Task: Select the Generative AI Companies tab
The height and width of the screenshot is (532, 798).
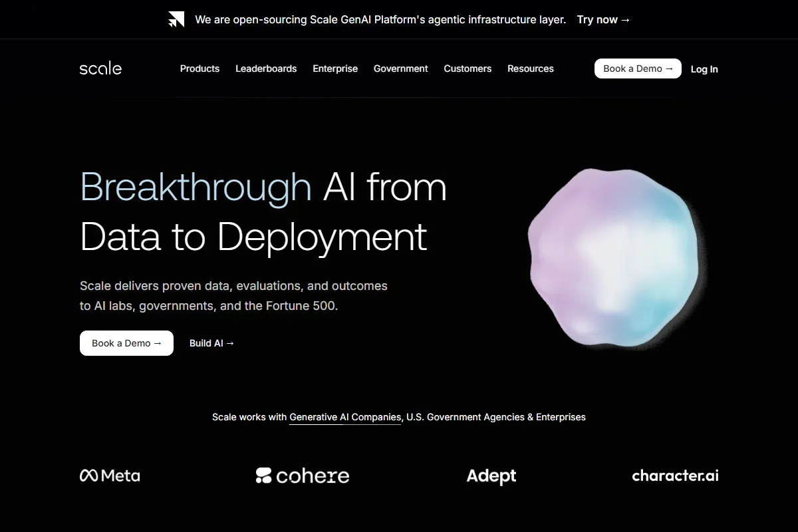Action: click(345, 417)
